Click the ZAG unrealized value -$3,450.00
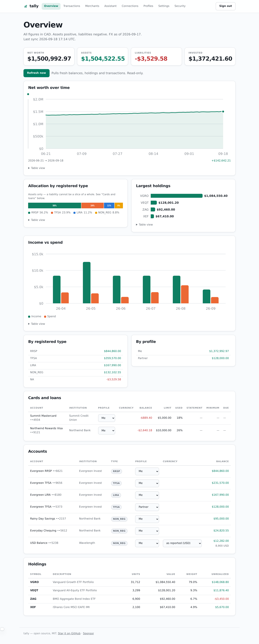The height and width of the screenshot is (644, 259). point(221,599)
